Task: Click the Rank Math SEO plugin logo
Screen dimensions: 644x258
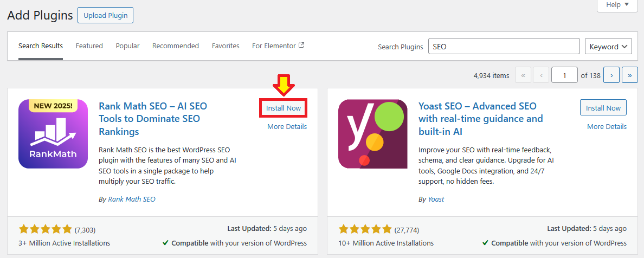Action: (53, 134)
